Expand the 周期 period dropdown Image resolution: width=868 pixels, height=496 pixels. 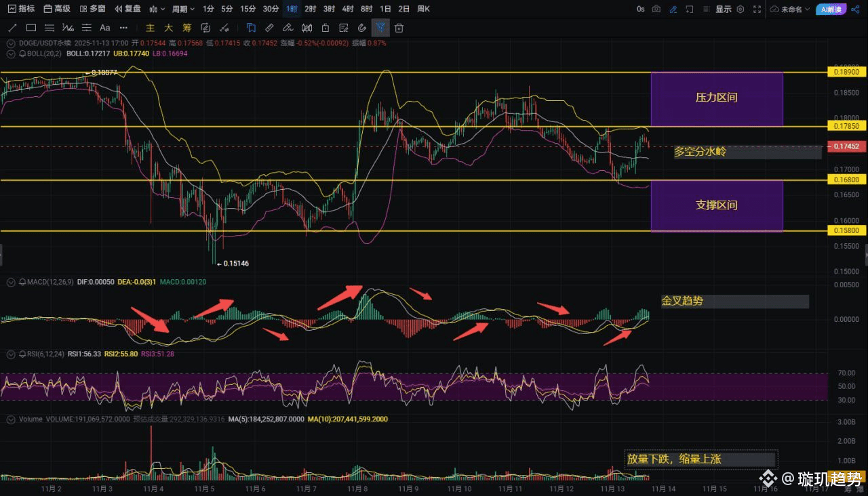[183, 9]
